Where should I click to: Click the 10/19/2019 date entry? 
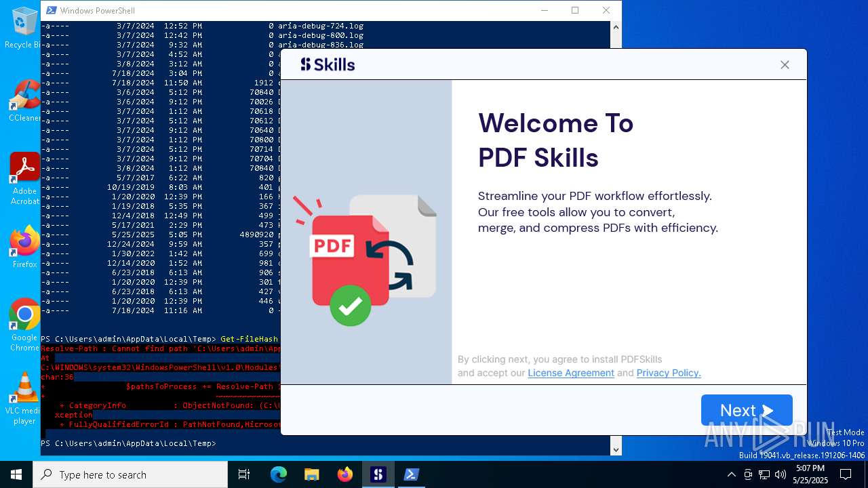click(x=131, y=187)
